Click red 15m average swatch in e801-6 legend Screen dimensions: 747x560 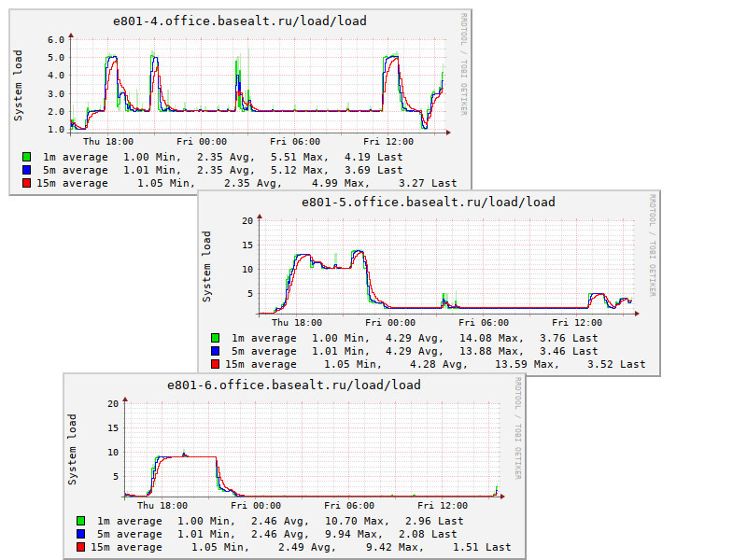coord(81,547)
